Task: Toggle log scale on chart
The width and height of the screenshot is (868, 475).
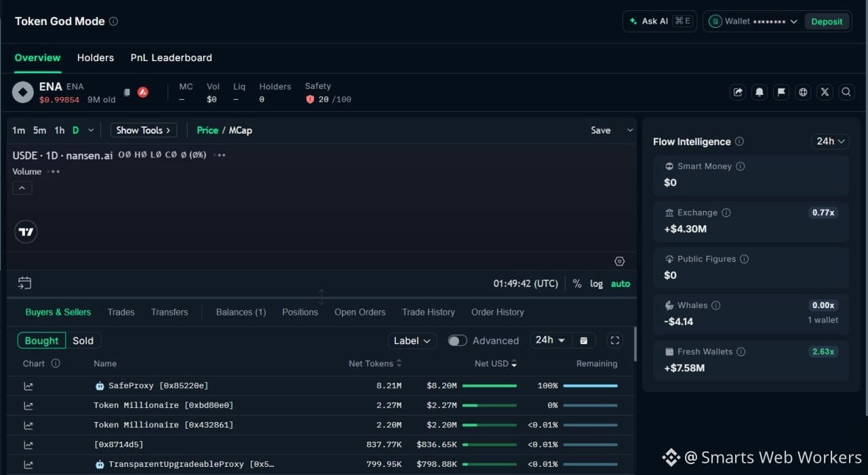Action: click(x=596, y=284)
